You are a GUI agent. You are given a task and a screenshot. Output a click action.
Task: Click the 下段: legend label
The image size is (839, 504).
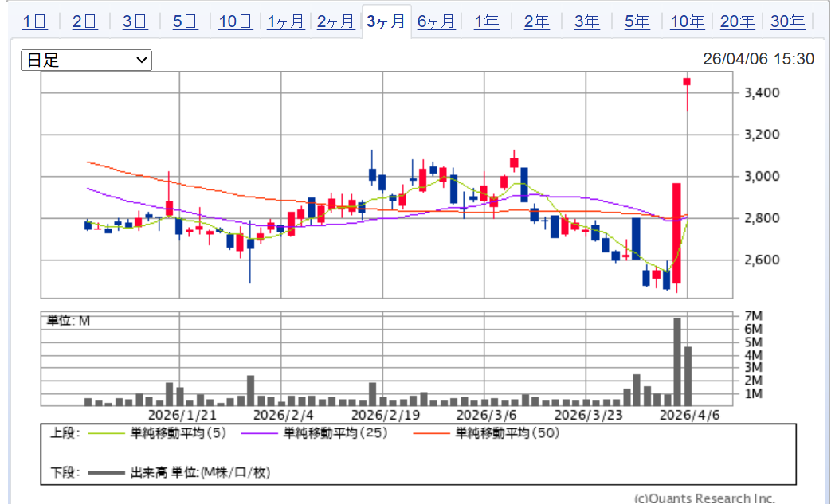tap(65, 472)
